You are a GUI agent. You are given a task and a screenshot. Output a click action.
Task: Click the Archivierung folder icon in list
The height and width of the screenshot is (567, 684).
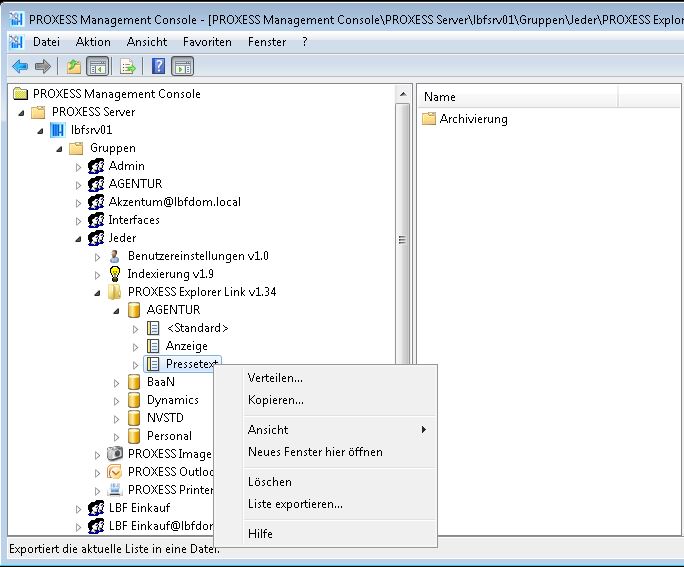pyautogui.click(x=429, y=119)
